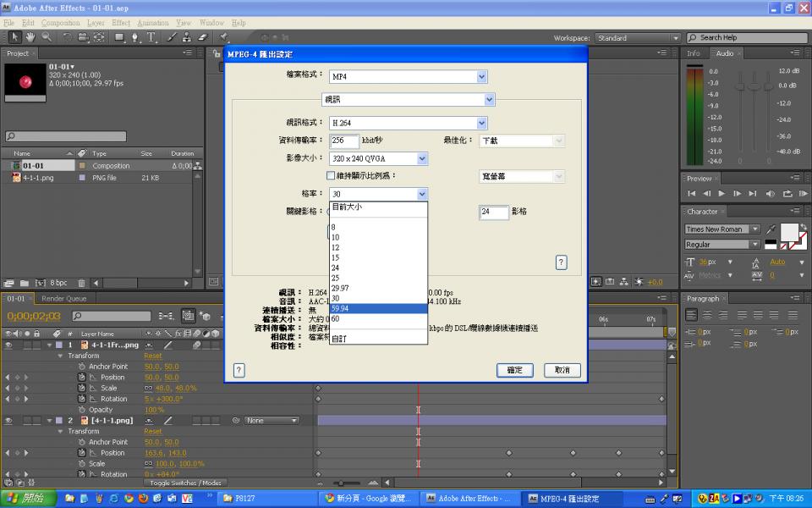Viewport: 812px width, 508px height.
Task: Select the Eraser tool
Action: click(x=202, y=37)
